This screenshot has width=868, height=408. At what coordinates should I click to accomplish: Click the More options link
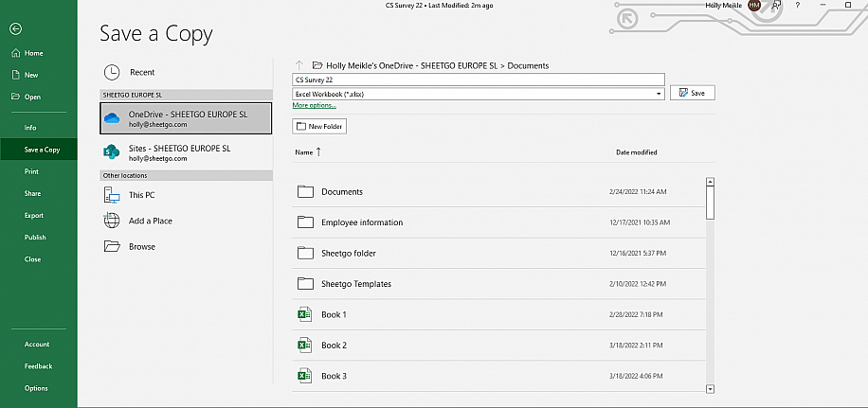(x=315, y=105)
